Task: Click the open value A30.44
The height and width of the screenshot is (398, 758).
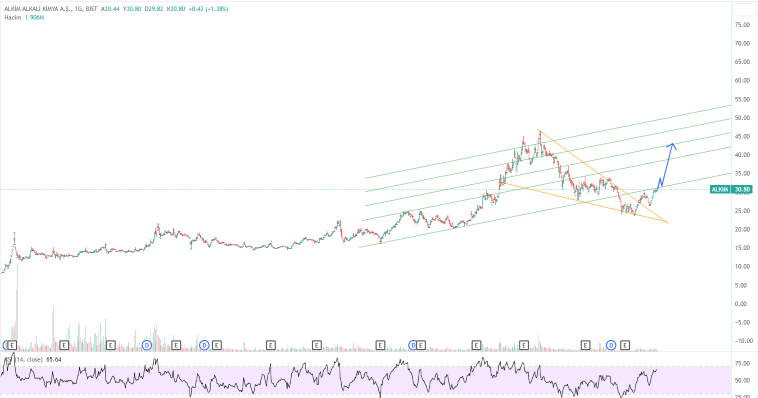Action: pyautogui.click(x=110, y=9)
